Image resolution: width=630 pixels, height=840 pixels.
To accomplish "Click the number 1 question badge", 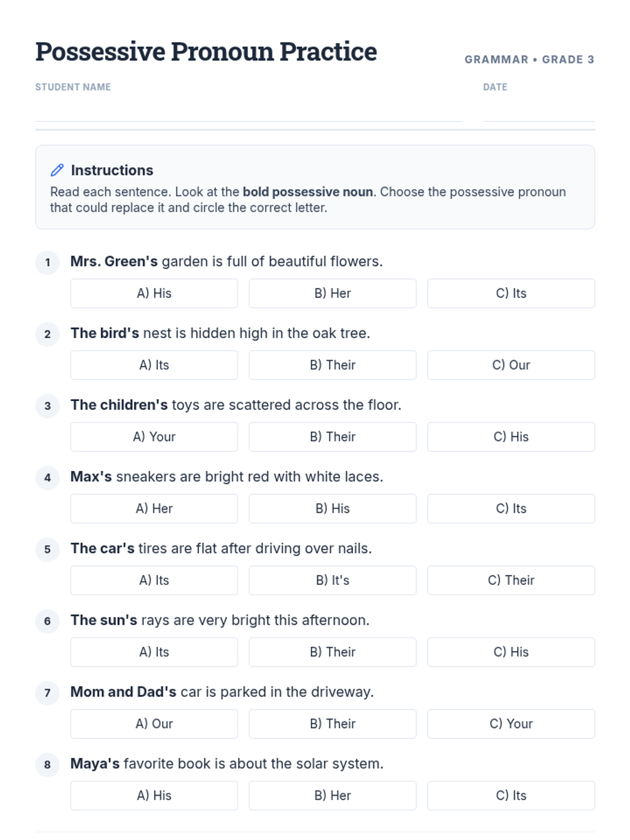I will click(48, 262).
